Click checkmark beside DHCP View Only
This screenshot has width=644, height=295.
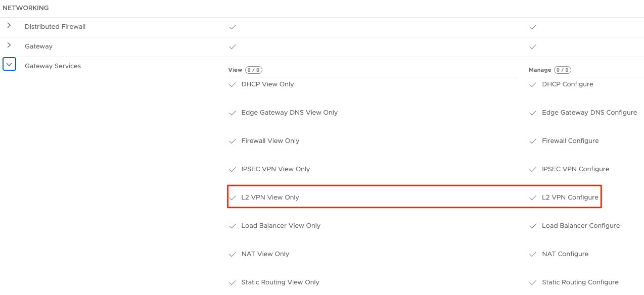coord(233,85)
